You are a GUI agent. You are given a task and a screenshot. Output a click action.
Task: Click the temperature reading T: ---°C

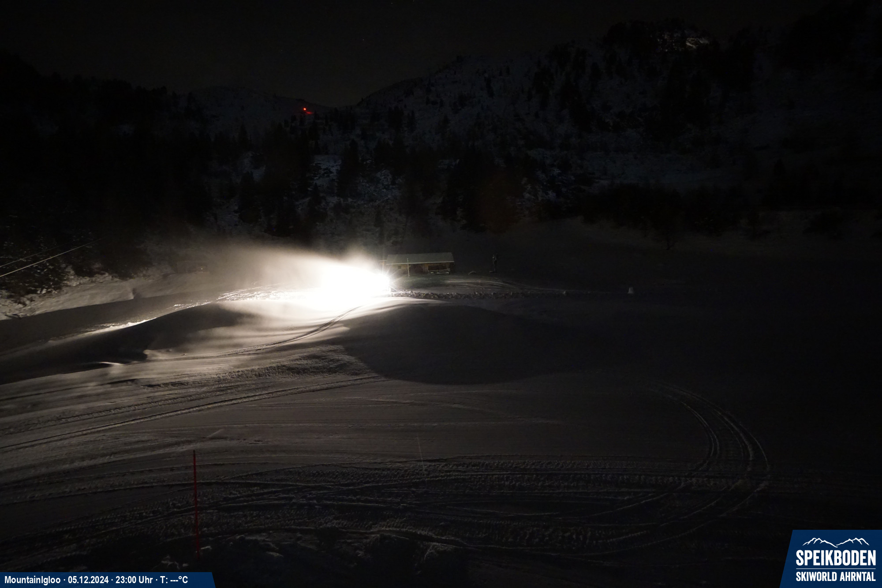174,580
